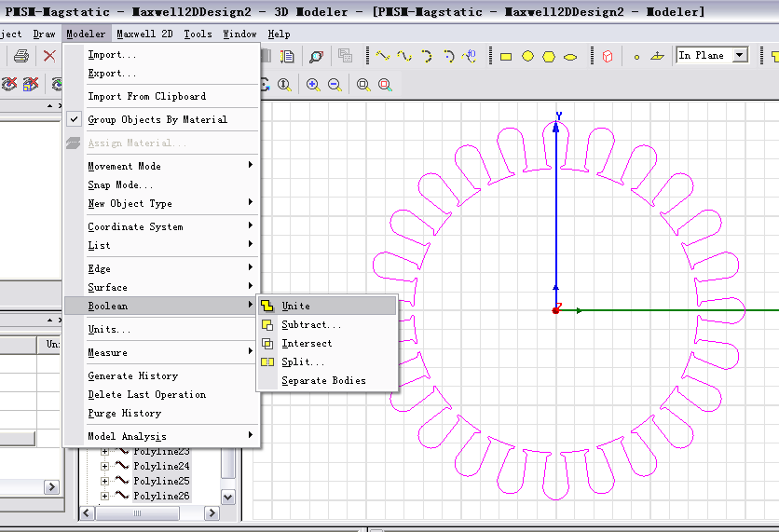Select the Draw rectangle tool
Viewport: 779px width, 532px height.
506,56
